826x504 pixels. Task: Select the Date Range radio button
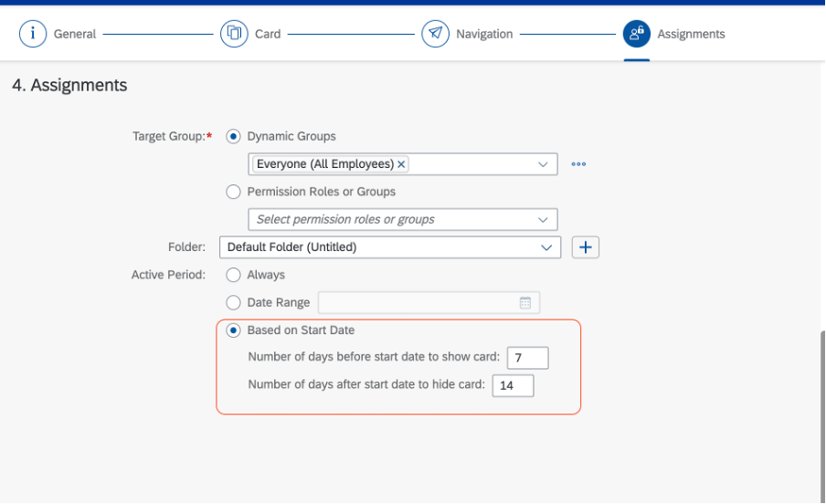233,303
